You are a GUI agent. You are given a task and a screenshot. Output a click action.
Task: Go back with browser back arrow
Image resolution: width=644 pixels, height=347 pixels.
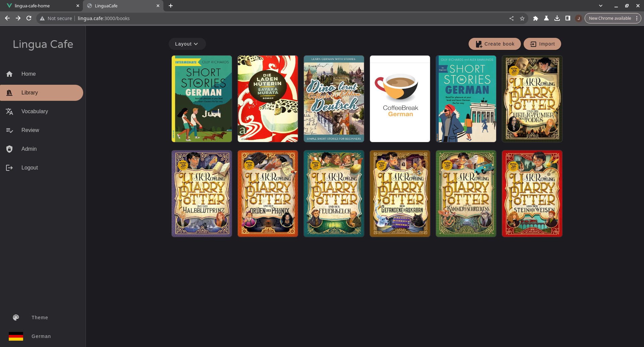(7, 18)
